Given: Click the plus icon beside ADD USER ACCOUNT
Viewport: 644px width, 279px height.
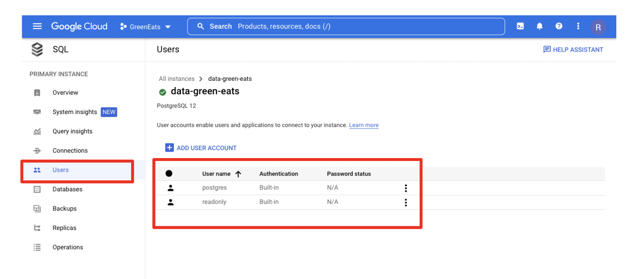Looking at the screenshot, I should coord(169,148).
